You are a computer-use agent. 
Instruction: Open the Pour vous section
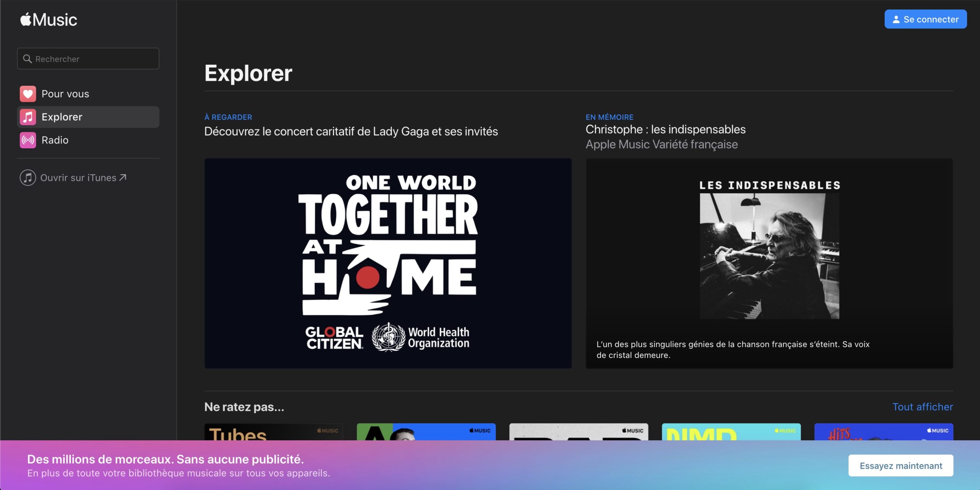click(x=65, y=94)
